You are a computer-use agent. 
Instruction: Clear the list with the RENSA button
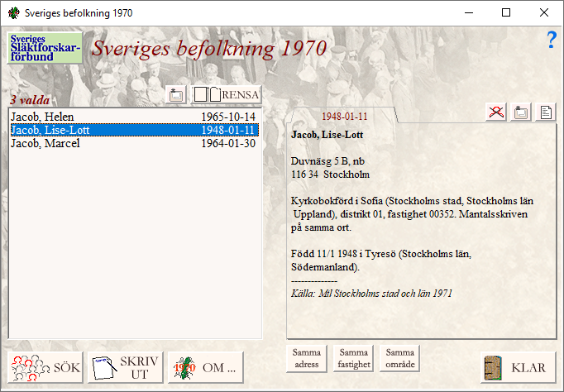227,94
